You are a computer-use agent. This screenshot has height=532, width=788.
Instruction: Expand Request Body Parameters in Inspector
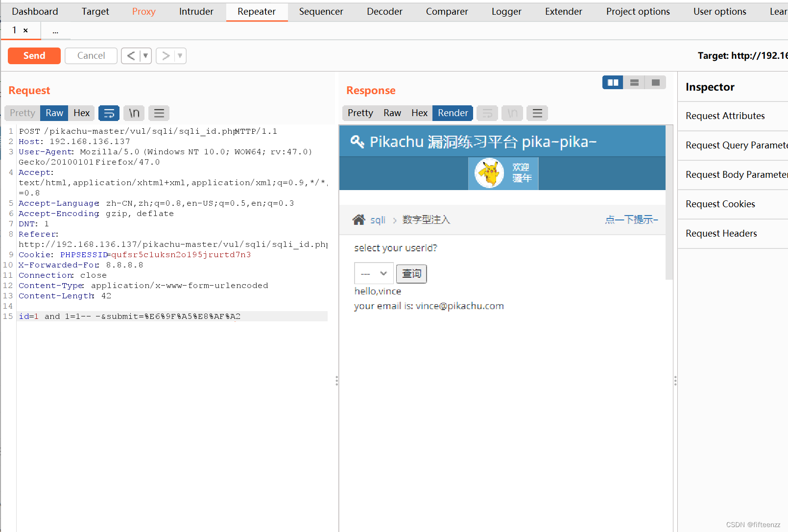click(x=733, y=175)
